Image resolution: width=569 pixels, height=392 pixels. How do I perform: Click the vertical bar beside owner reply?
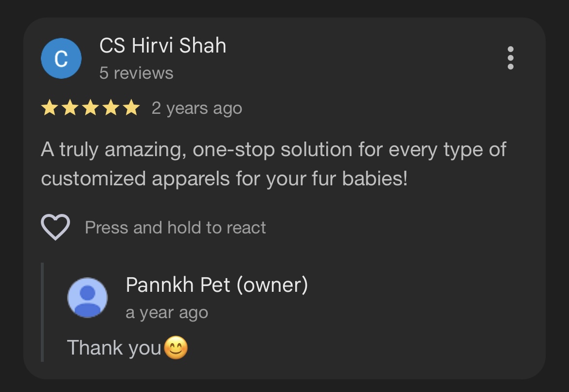click(x=42, y=312)
